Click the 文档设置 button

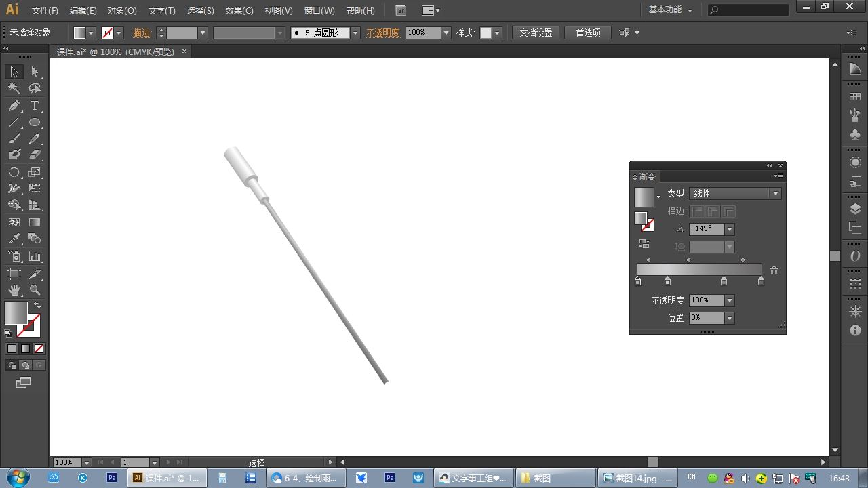[x=536, y=33]
